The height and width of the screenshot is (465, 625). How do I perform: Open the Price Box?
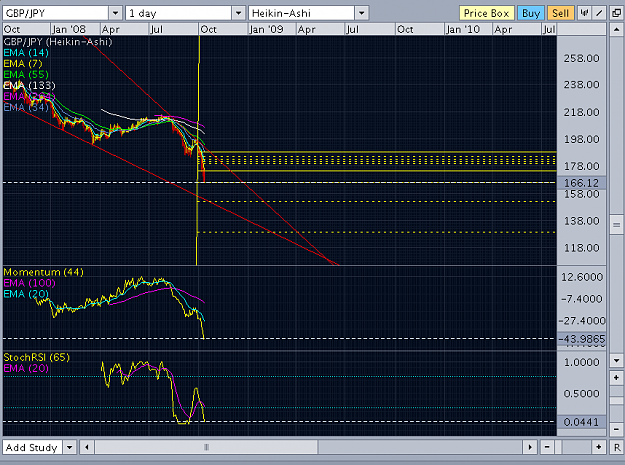(486, 13)
